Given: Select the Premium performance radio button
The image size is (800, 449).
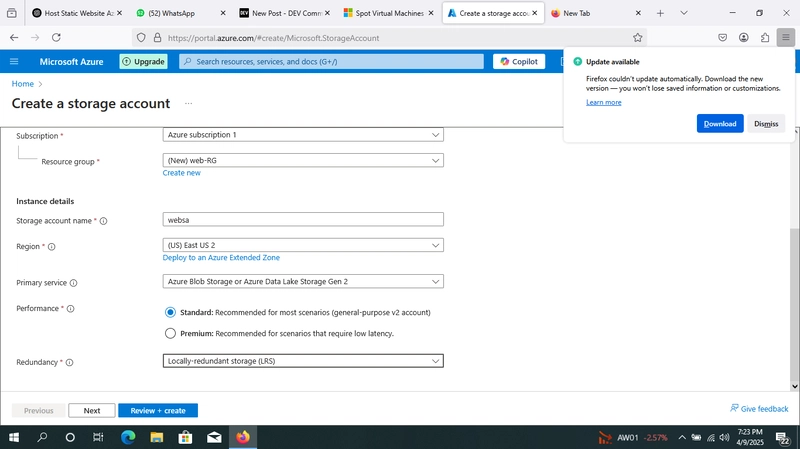Looking at the screenshot, I should (170, 333).
